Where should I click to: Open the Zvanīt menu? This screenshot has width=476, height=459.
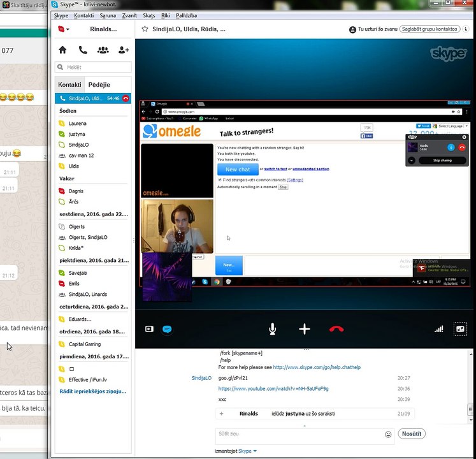click(129, 15)
